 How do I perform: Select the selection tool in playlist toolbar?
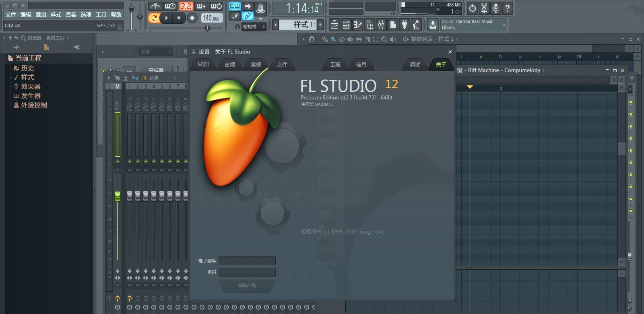click(376, 39)
